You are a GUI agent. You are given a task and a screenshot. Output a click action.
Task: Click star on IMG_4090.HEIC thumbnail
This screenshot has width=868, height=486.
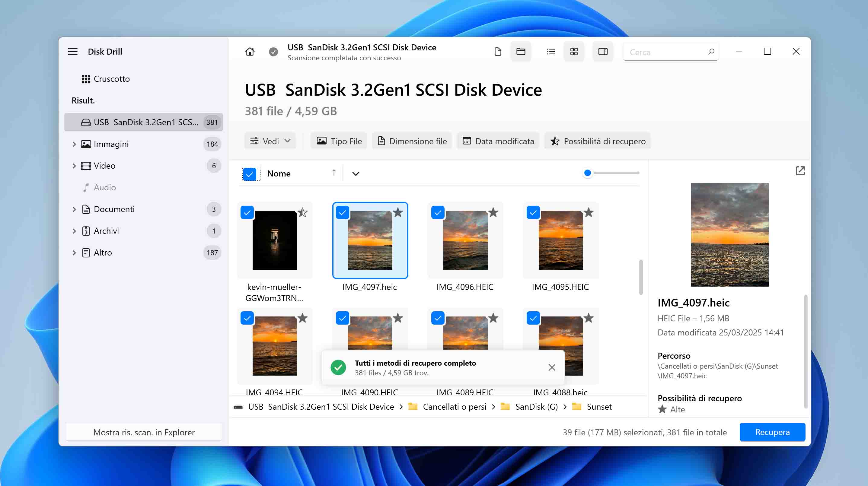coord(397,318)
